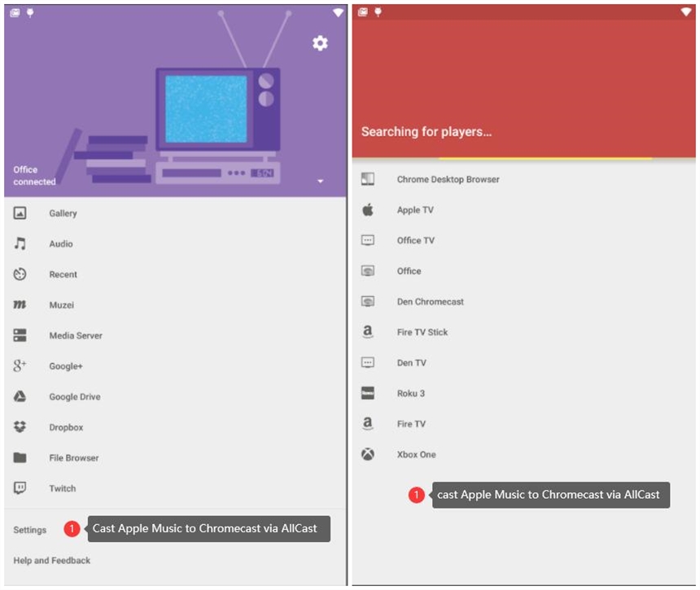Click the Twitch chat icon
700x590 pixels.
(x=20, y=487)
